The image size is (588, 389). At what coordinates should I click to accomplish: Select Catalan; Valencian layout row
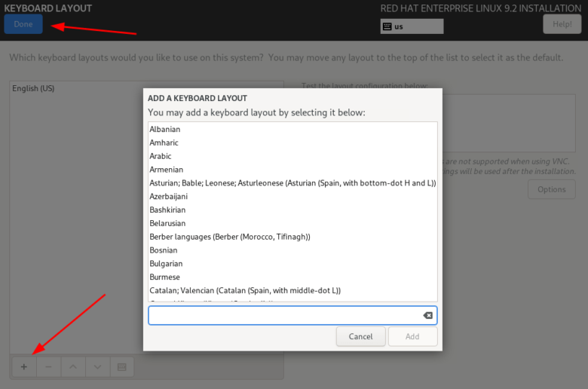click(x=292, y=291)
